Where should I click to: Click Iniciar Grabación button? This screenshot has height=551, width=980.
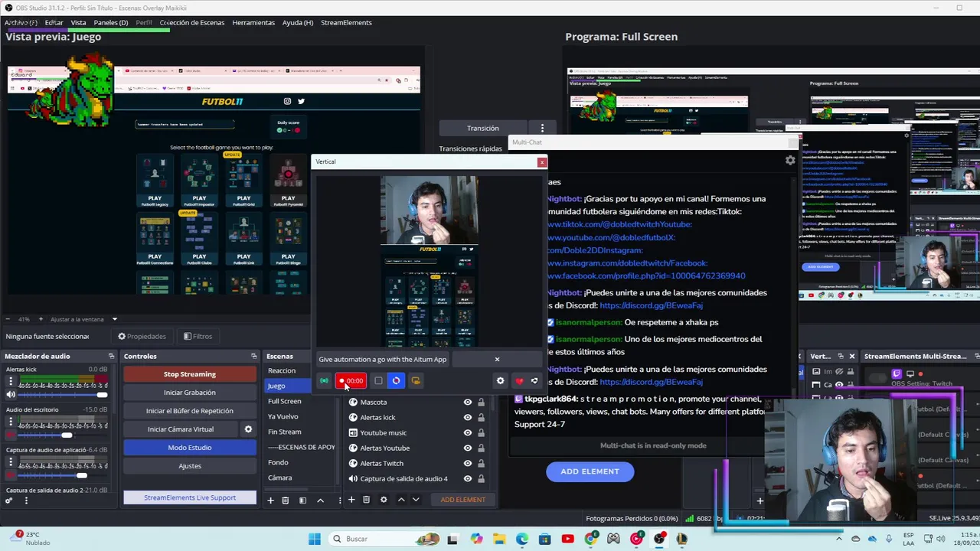click(190, 393)
